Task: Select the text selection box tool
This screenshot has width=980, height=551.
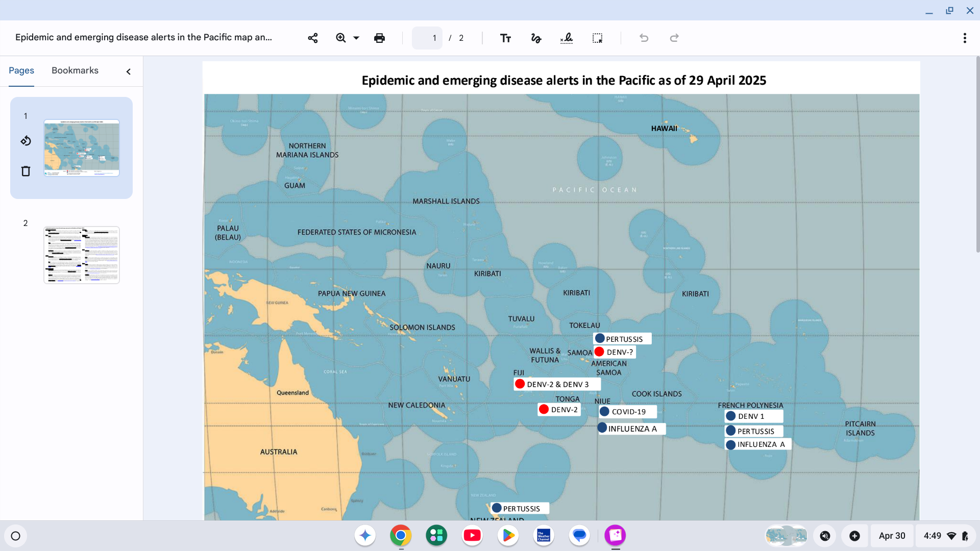Action: click(x=597, y=38)
